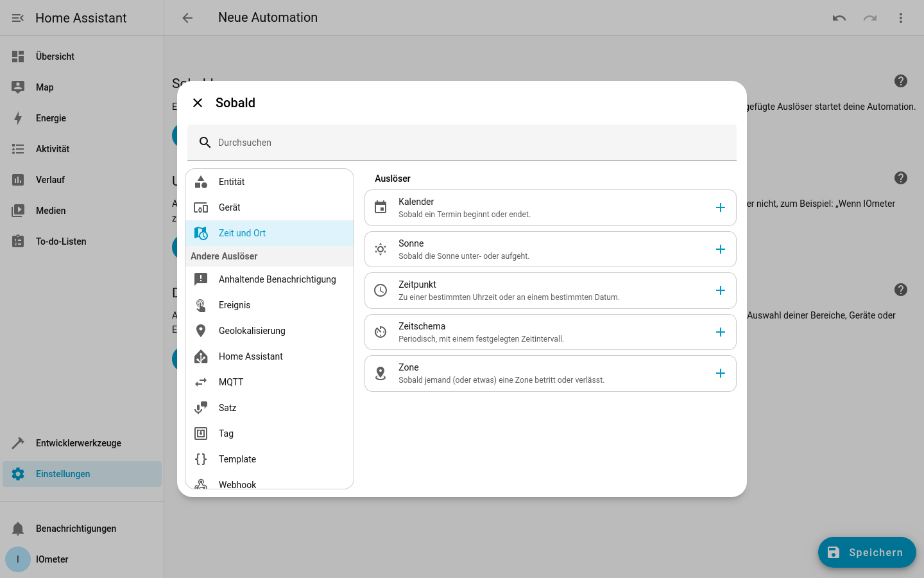This screenshot has width=924, height=578.
Task: Click the Anhaltende Benachrichtigung alert icon
Action: [x=201, y=279]
